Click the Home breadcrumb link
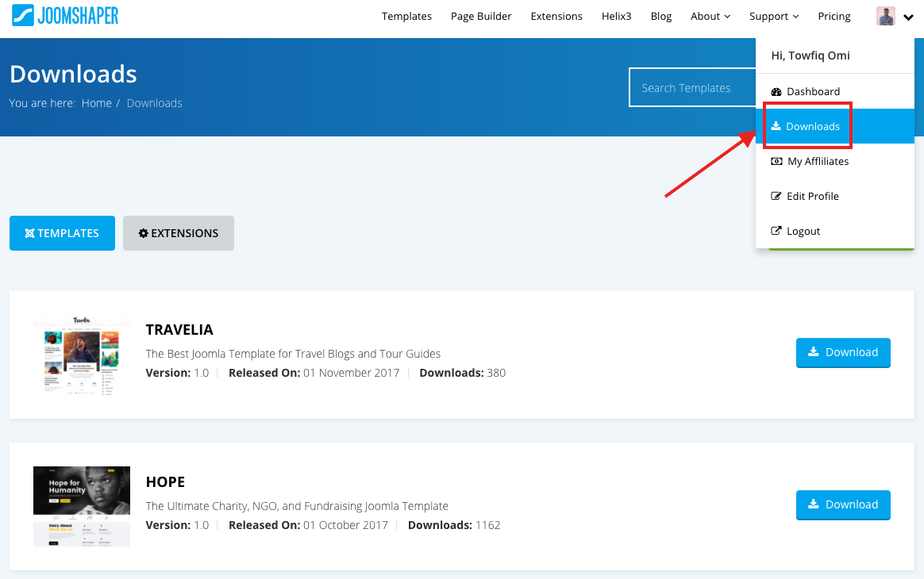This screenshot has width=924, height=579. [x=97, y=103]
